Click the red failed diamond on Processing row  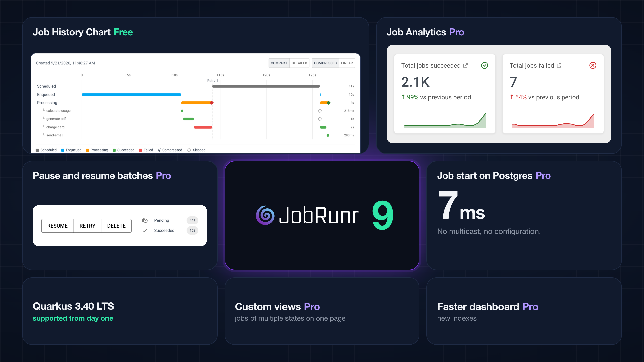[x=212, y=103]
